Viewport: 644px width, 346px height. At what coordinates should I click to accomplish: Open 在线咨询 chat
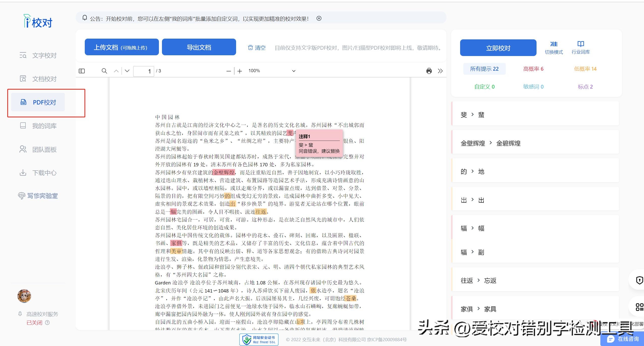623,339
